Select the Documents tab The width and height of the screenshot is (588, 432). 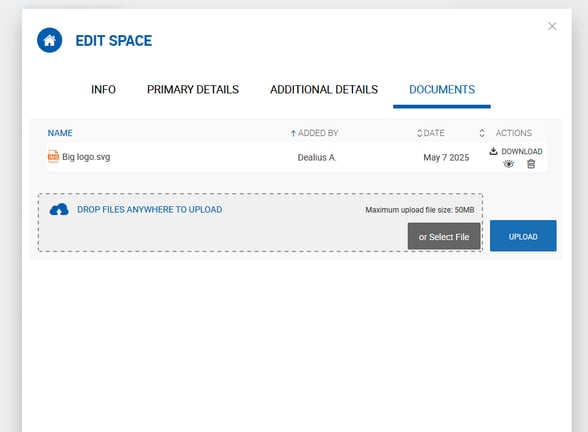442,90
